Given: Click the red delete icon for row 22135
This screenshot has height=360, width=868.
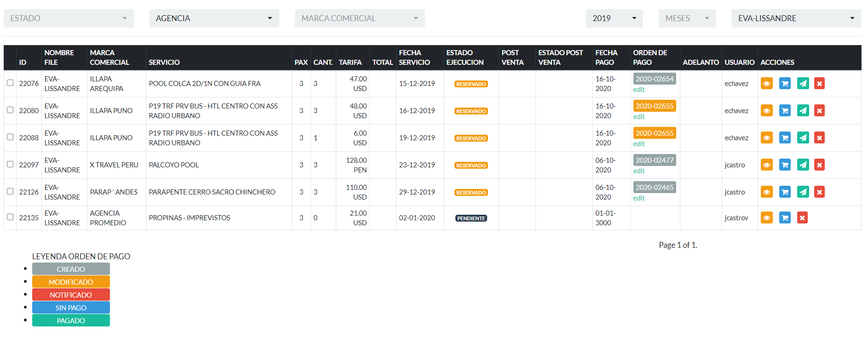Looking at the screenshot, I should (x=802, y=218).
